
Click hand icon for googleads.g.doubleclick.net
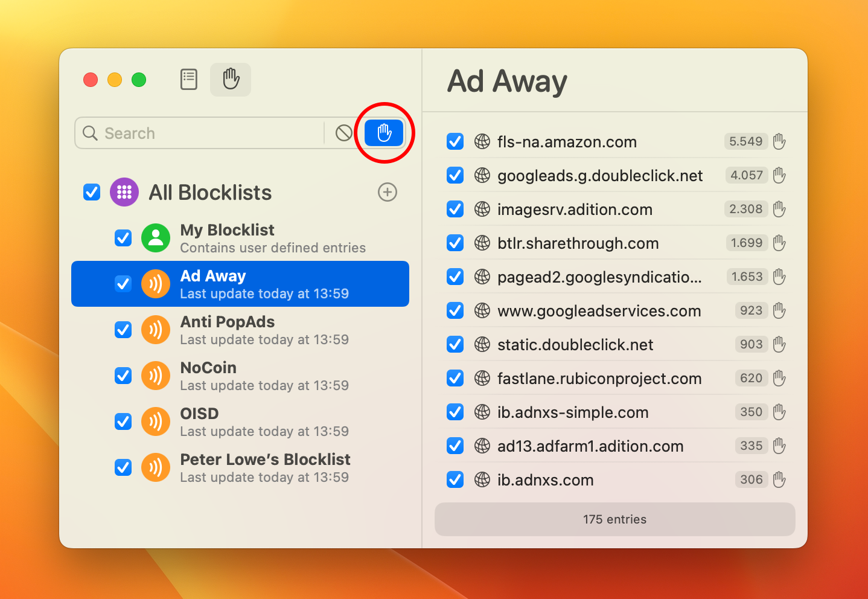click(779, 175)
